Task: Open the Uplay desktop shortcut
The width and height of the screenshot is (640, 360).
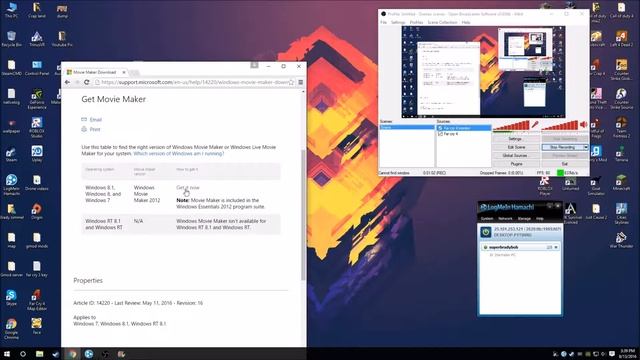Action: click(37, 154)
